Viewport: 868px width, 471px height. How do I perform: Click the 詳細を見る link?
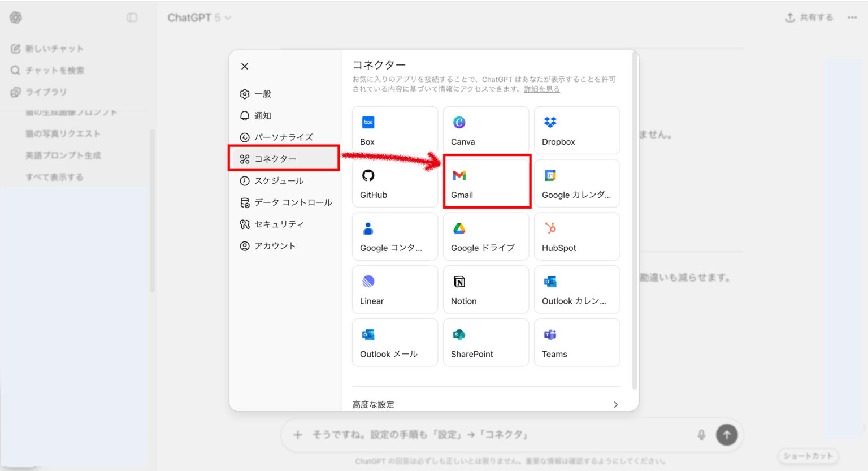pos(541,89)
